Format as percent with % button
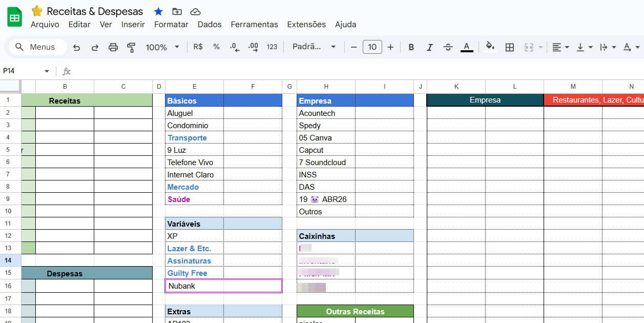This screenshot has width=644, height=323. (216, 47)
